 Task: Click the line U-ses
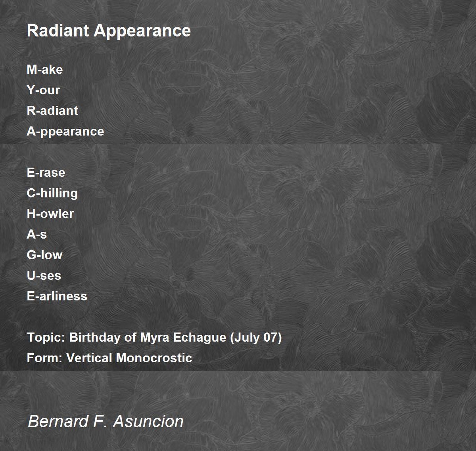pyautogui.click(x=44, y=275)
